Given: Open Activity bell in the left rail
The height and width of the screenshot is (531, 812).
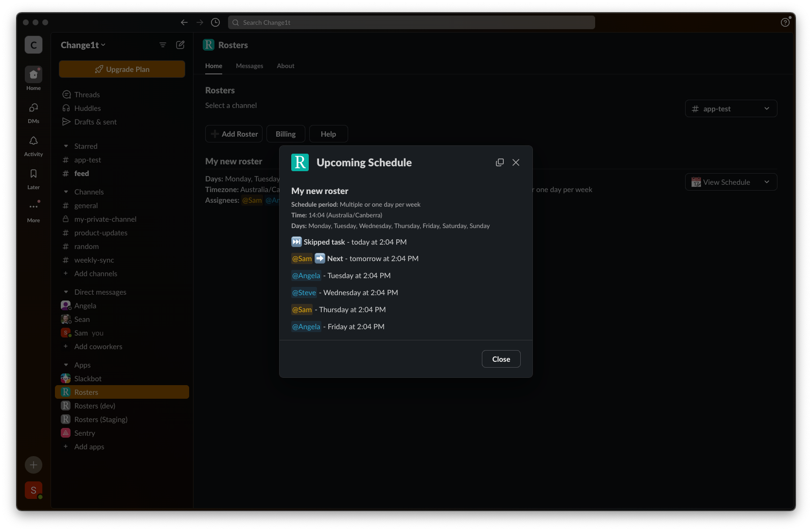Looking at the screenshot, I should coord(34,145).
